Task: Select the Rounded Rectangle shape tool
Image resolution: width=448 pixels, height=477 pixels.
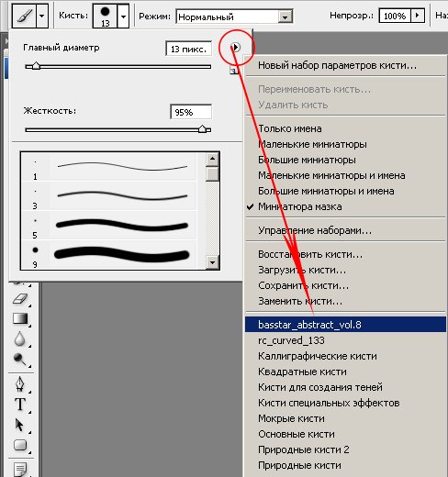Action: tap(20, 445)
